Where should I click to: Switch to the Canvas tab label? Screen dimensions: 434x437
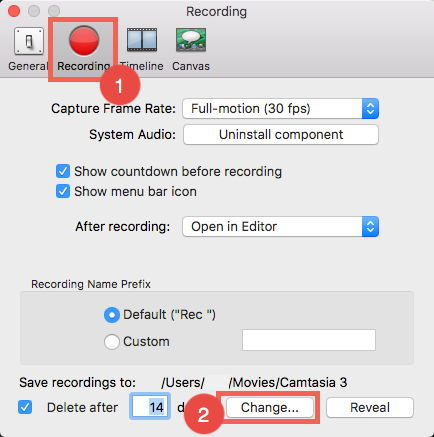pos(191,66)
